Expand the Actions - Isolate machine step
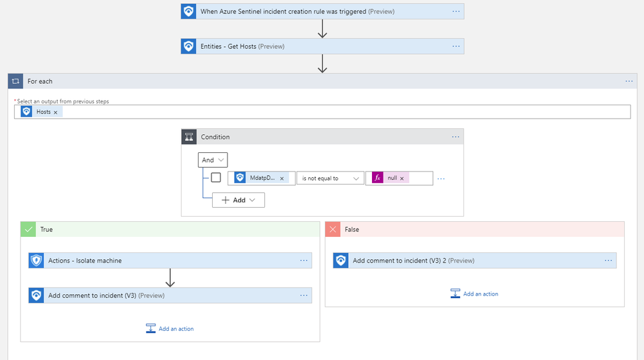Image resolution: width=644 pixels, height=360 pixels. tap(170, 261)
